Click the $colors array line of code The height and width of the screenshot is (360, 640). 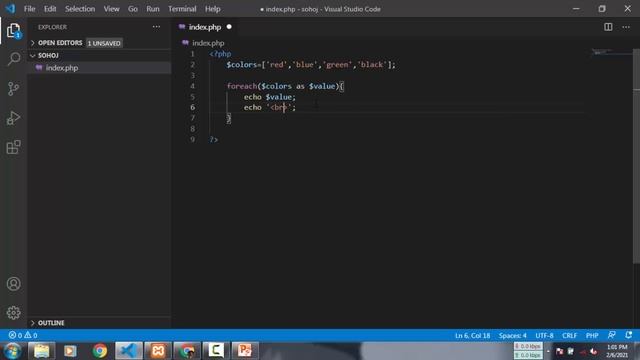311,64
